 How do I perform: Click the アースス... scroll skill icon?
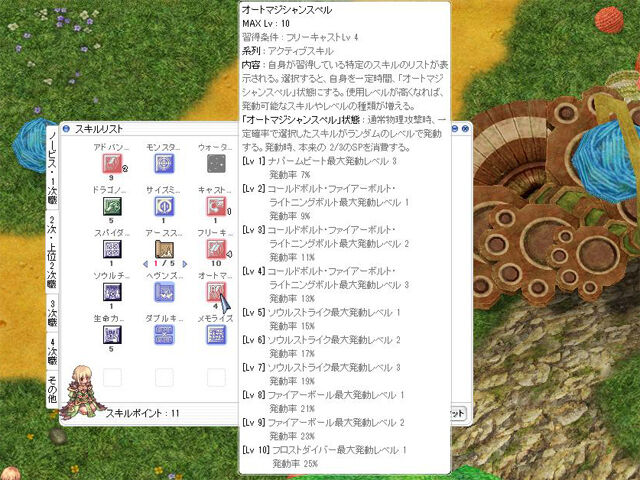coord(164,249)
